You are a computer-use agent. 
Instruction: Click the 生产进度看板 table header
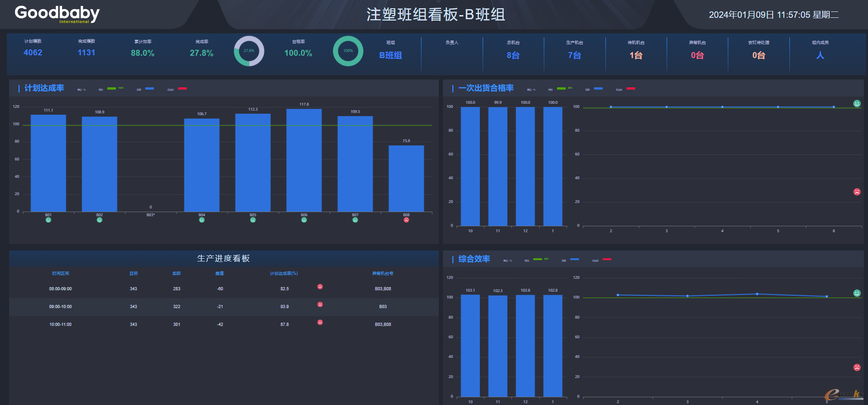click(x=223, y=259)
